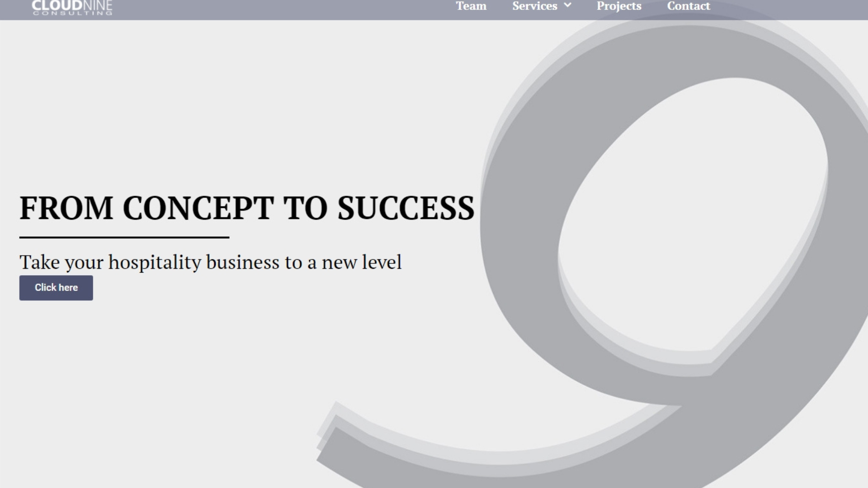Click the bold 'CLOUD' part of the logo
868x488 pixels.
pos(57,6)
